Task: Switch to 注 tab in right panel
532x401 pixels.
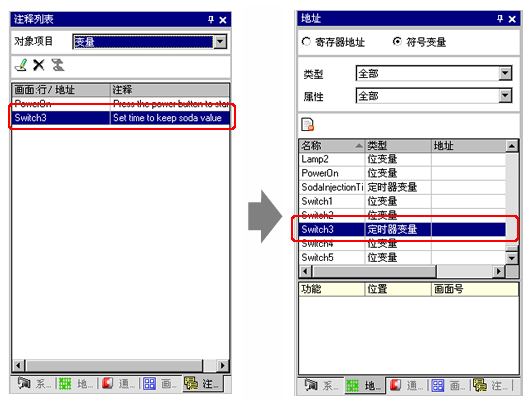Action: pyautogui.click(x=491, y=385)
